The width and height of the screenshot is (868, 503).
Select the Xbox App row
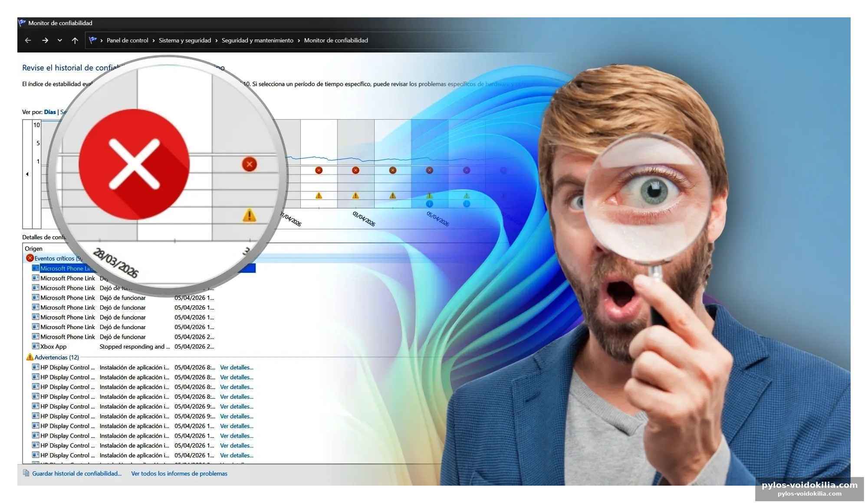(x=123, y=346)
